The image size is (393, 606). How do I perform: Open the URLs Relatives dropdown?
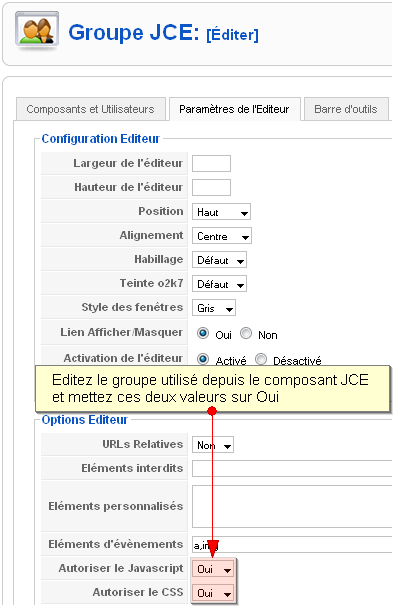(213, 445)
